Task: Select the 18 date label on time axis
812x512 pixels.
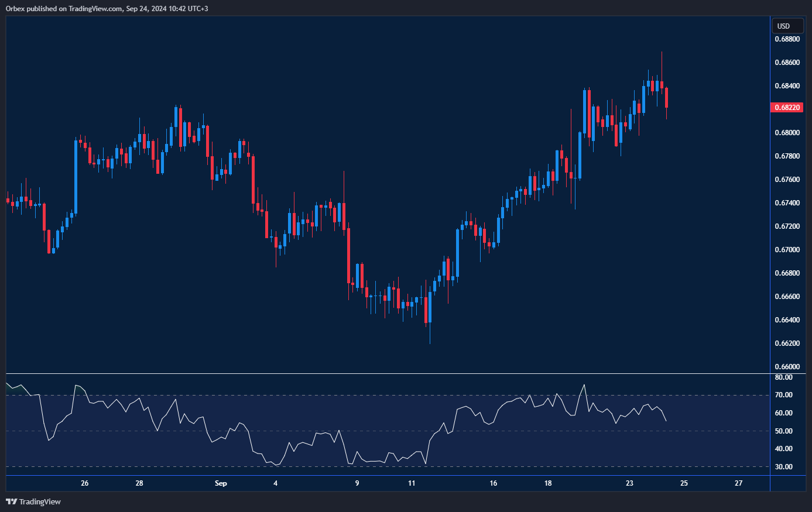Action: tap(548, 483)
